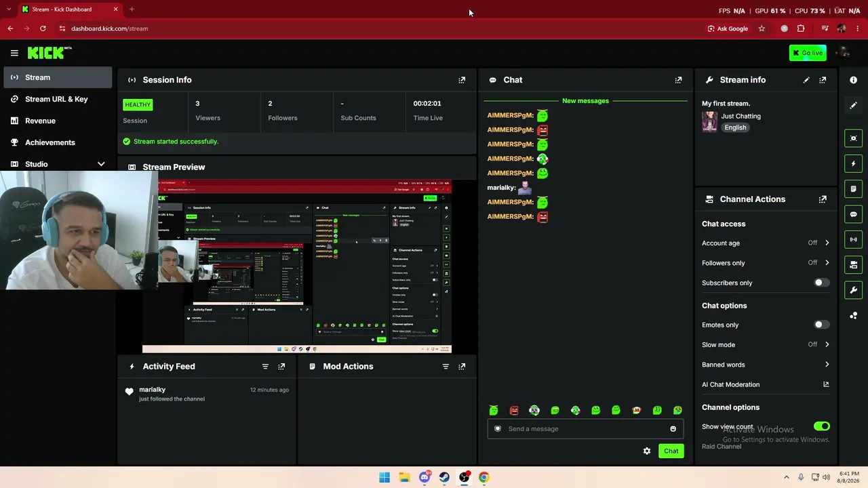Toggle the document mod actions icon in right sidebar
The image size is (868, 488).
[x=854, y=189]
